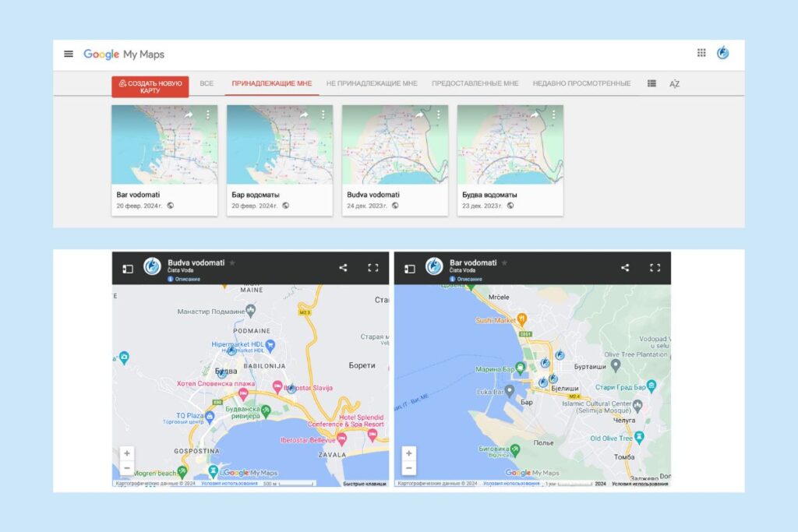Select the ПРИНАДЛЕЖАЩИЕ МНЕ tab

[x=272, y=83]
